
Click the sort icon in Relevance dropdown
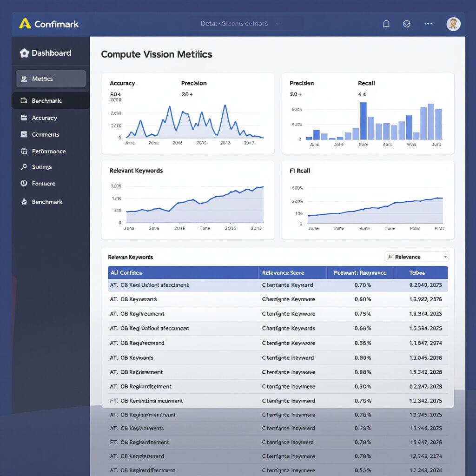tap(390, 257)
